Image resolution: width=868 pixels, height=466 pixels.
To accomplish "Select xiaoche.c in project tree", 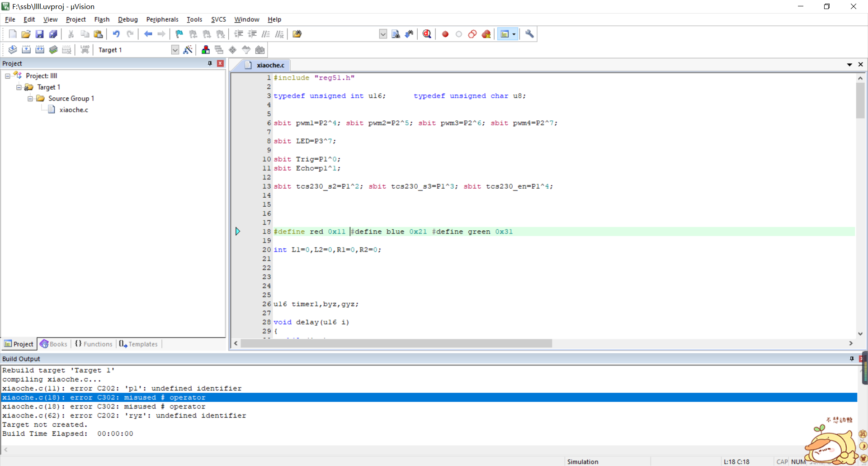I will pos(74,110).
